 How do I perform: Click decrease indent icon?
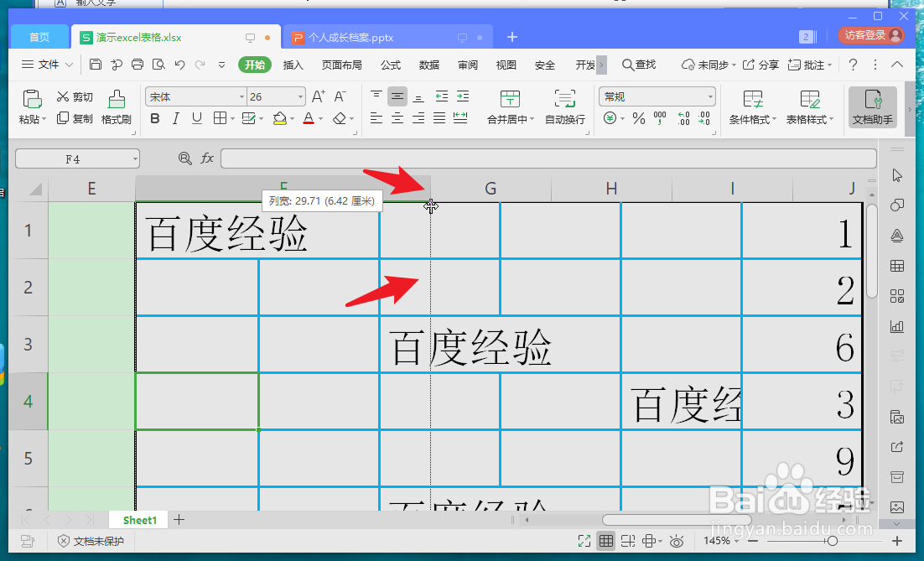[441, 96]
